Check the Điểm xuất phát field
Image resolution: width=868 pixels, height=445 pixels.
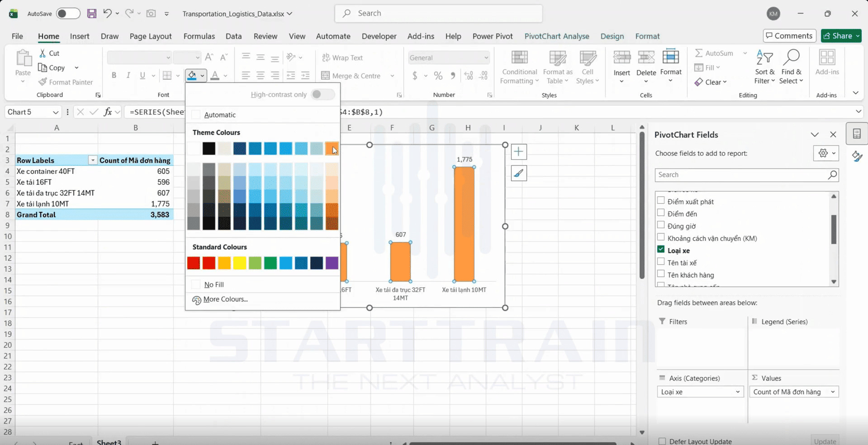point(661,201)
